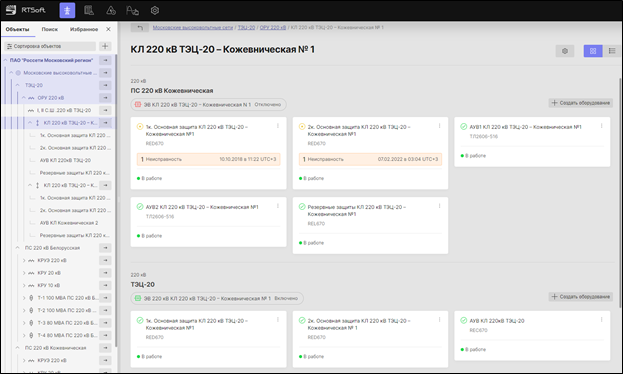The width and height of the screenshot is (623, 374).
Task: Close the objects side panel
Action: click(108, 29)
